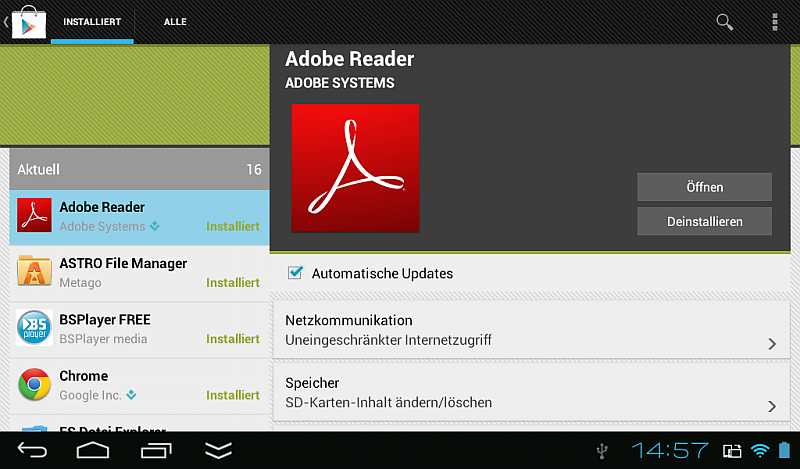Screen dimensions: 800x469
Task: Select the Chrome row
Action: coord(139,385)
